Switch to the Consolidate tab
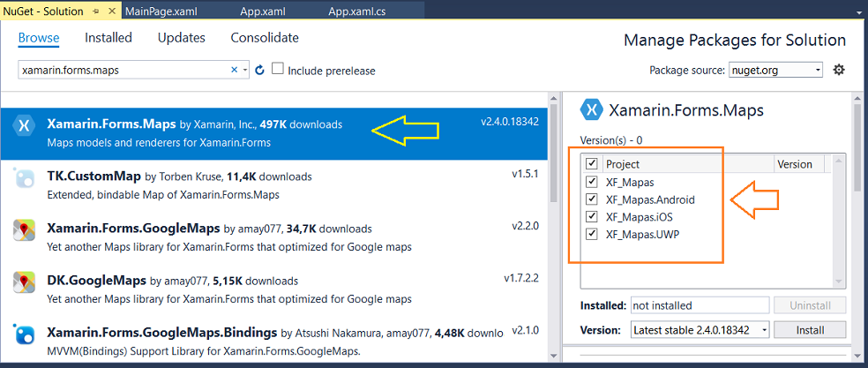868x368 pixels. (x=265, y=38)
